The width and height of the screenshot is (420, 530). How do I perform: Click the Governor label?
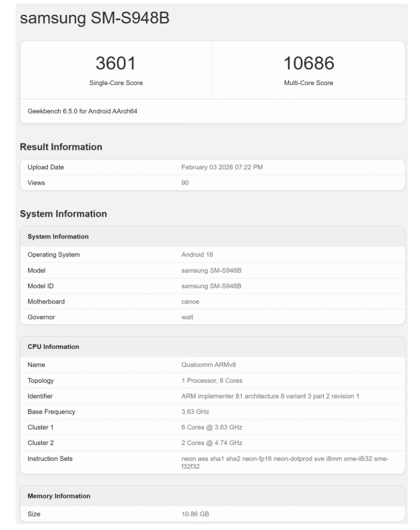coord(41,317)
